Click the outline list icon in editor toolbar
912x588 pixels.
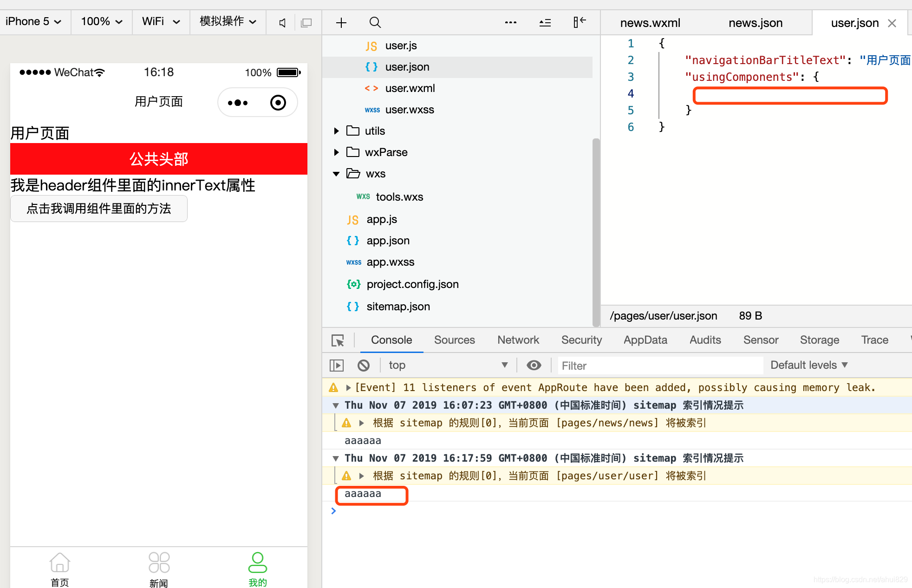545,22
